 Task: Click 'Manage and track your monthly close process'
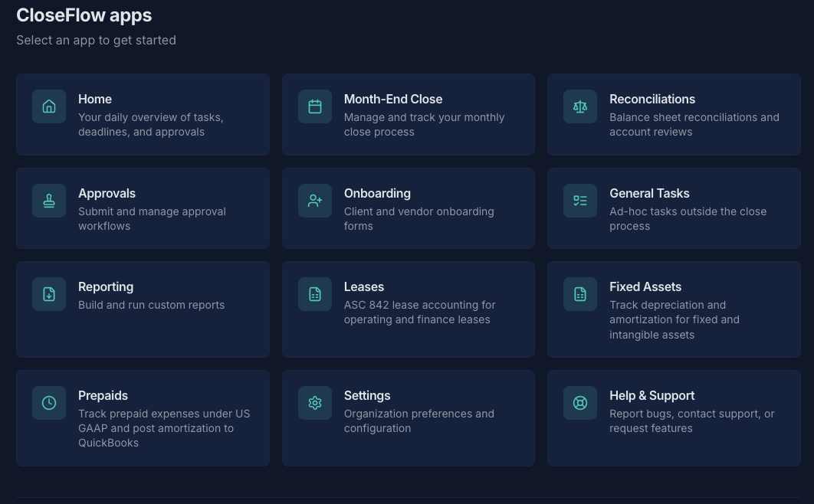[x=424, y=124]
